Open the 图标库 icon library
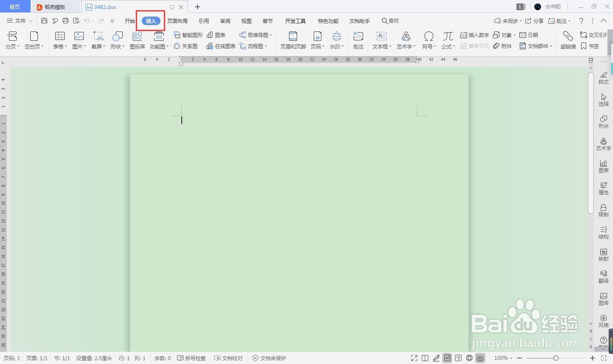This screenshot has height=364, width=613. (137, 40)
